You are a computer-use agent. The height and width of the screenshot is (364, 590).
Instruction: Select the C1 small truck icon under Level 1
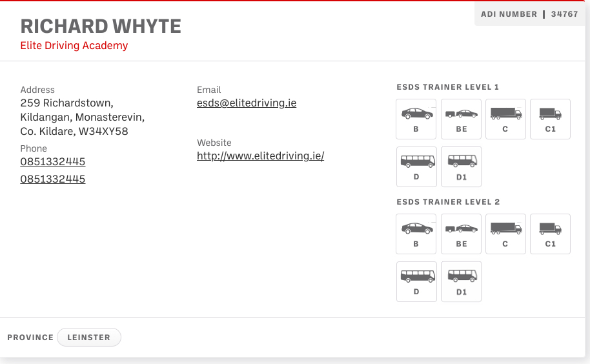550,119
